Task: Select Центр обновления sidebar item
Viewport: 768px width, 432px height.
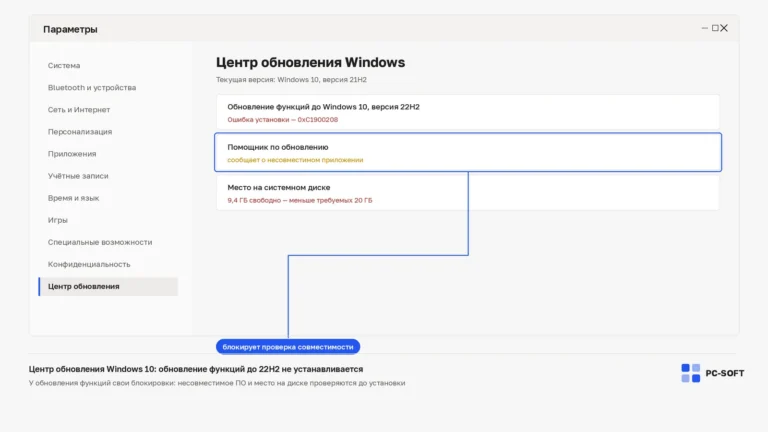Action: pos(108,287)
